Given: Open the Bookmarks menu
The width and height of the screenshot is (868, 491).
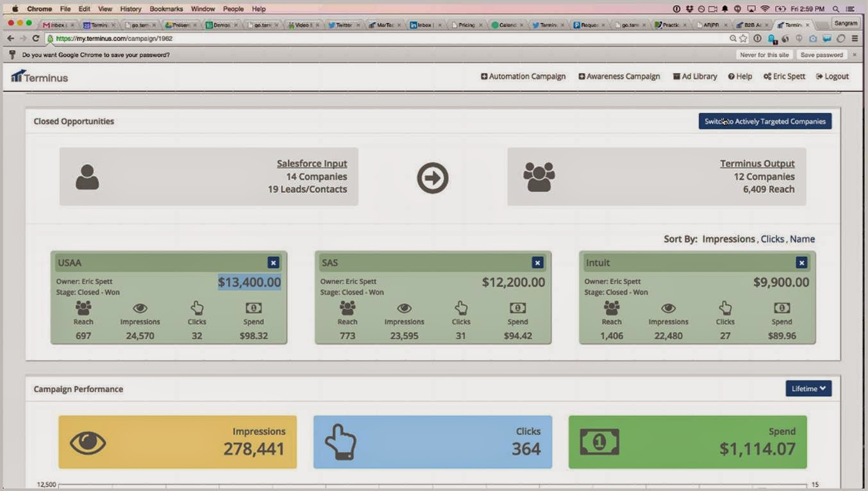Looking at the screenshot, I should [x=166, y=9].
